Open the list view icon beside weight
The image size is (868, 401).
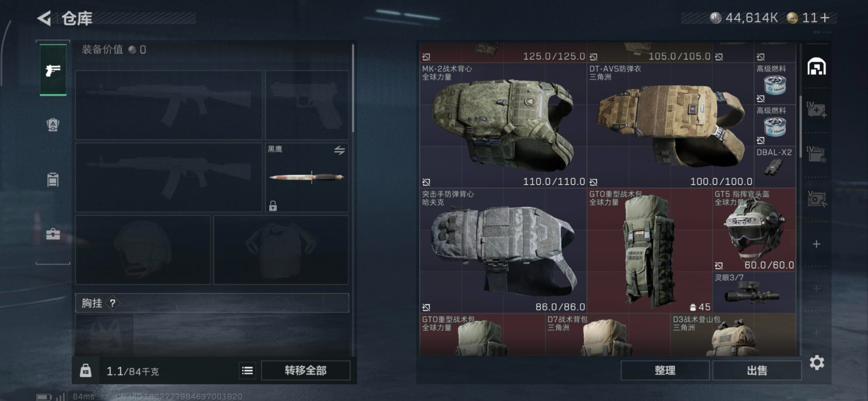pos(247,371)
